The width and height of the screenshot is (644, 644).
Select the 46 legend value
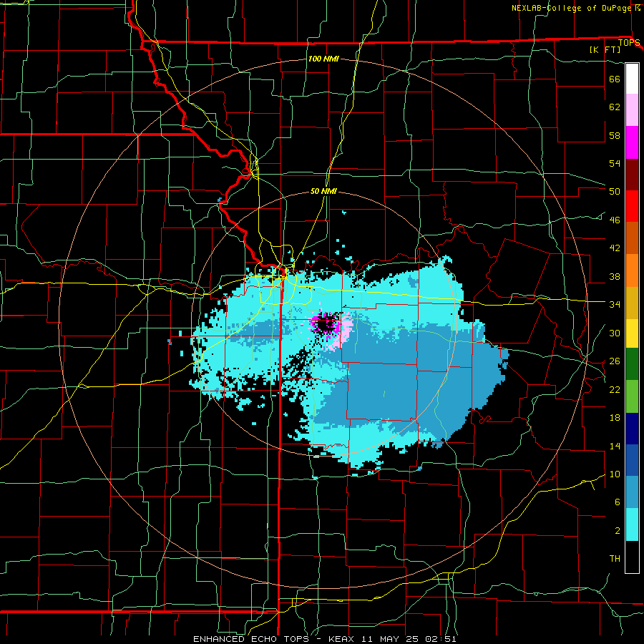click(x=615, y=220)
